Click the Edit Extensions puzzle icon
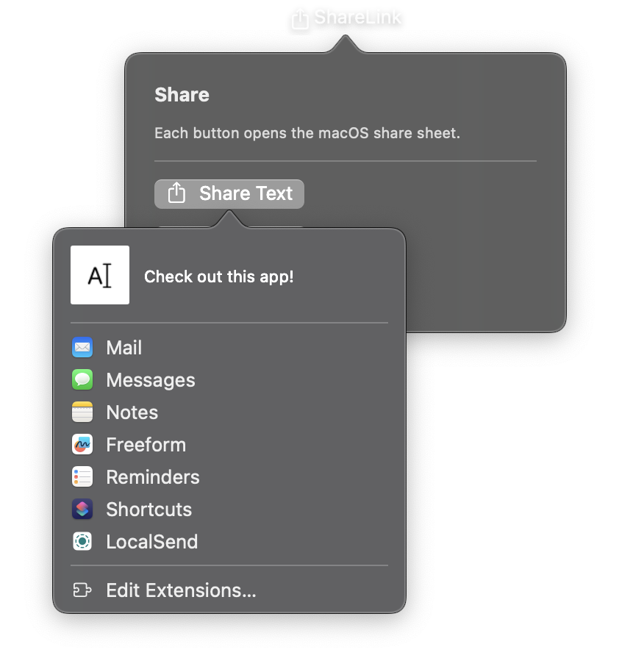The width and height of the screenshot is (619, 672). 82,590
